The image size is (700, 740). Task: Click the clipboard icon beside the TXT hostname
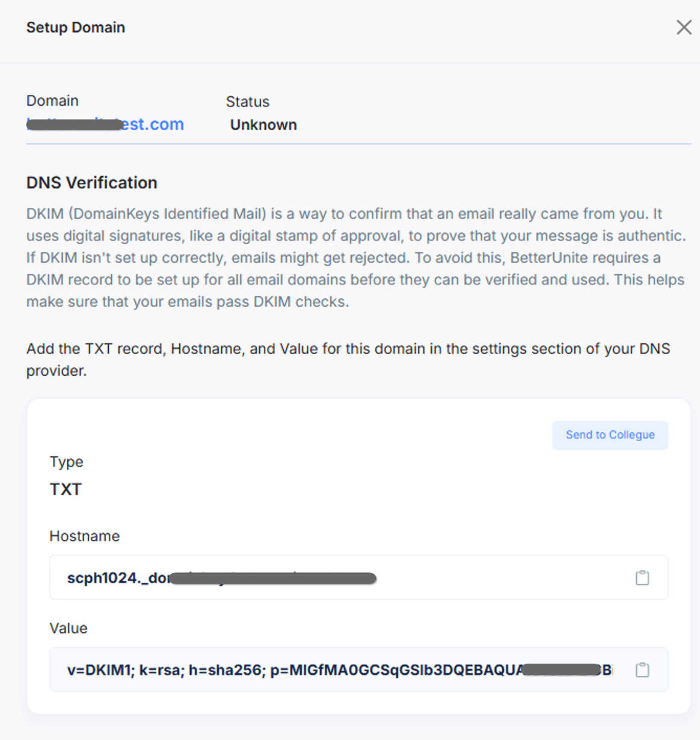[642, 577]
